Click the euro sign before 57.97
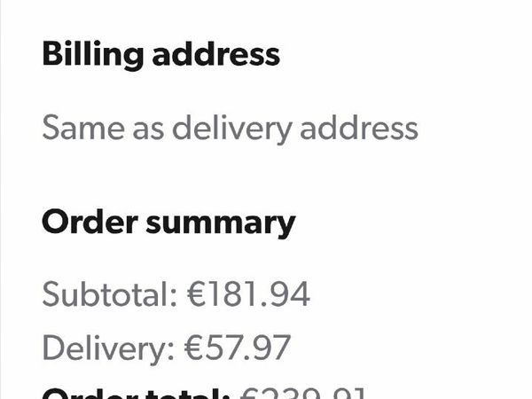532x399 pixels. (x=193, y=348)
